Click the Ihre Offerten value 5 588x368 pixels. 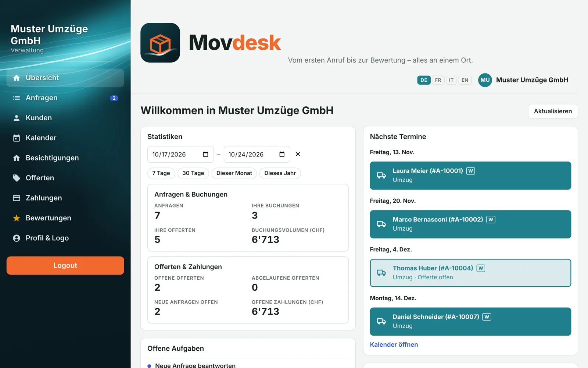pos(157,240)
